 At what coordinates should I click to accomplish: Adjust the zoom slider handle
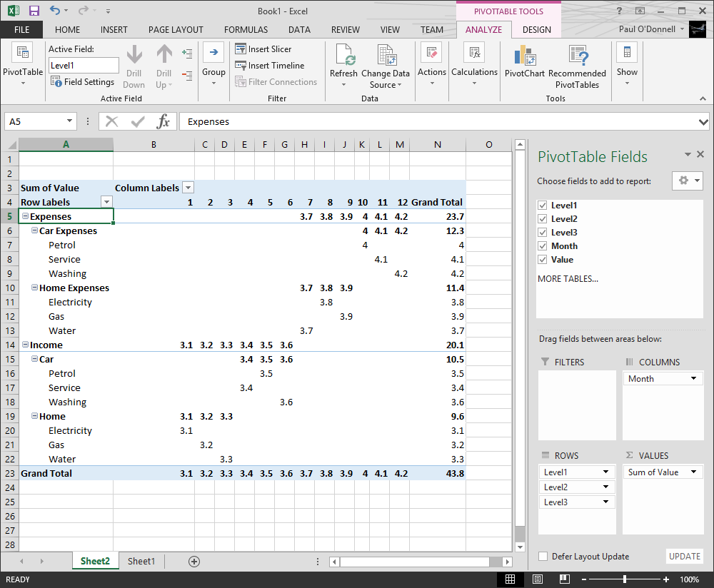click(625, 579)
